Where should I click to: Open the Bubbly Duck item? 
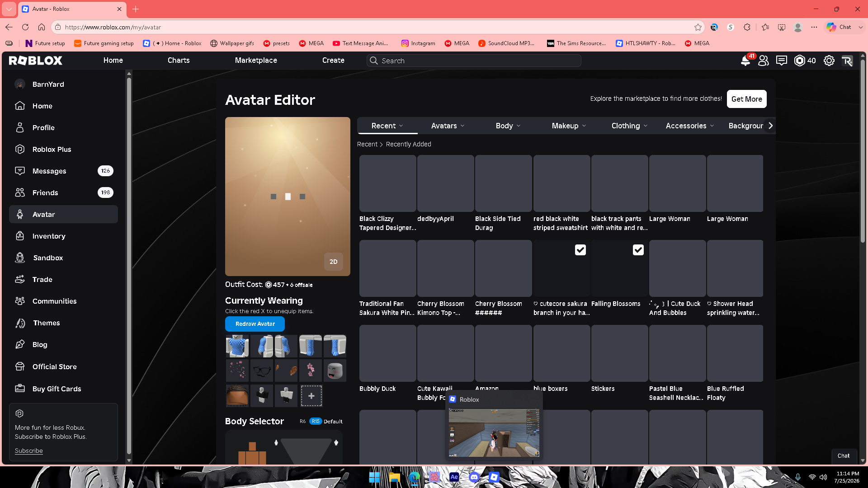pyautogui.click(x=387, y=359)
